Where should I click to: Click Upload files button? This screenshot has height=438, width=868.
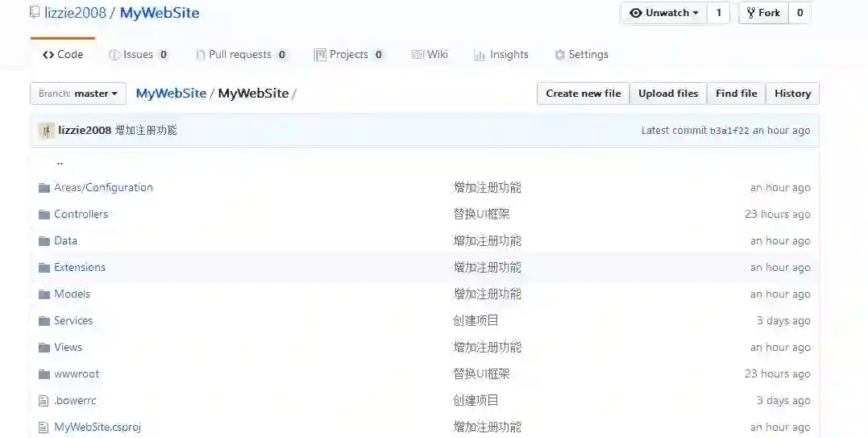pos(668,94)
